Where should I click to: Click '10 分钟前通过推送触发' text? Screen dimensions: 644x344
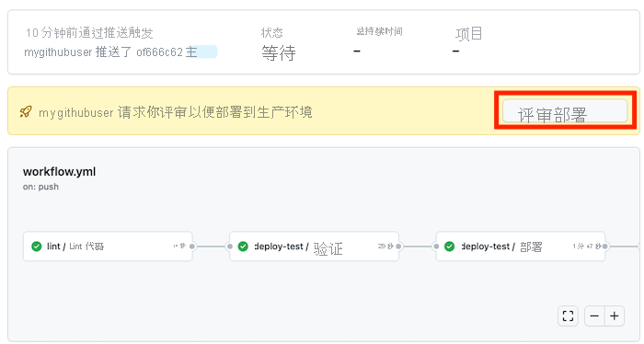pyautogui.click(x=89, y=33)
